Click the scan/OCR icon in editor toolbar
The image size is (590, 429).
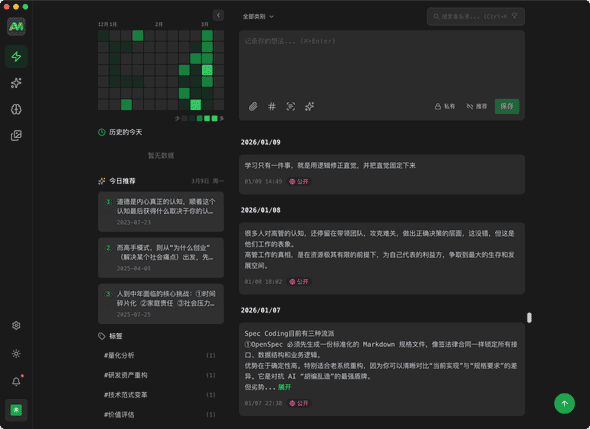pyautogui.click(x=290, y=106)
